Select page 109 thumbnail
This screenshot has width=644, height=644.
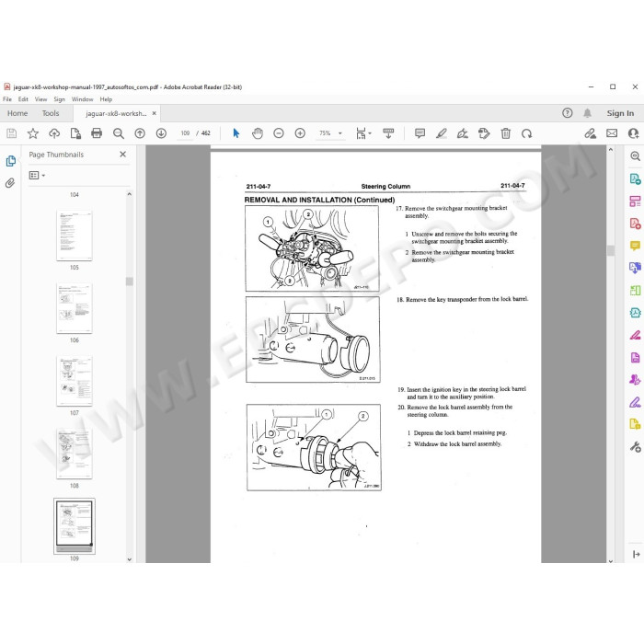point(75,526)
